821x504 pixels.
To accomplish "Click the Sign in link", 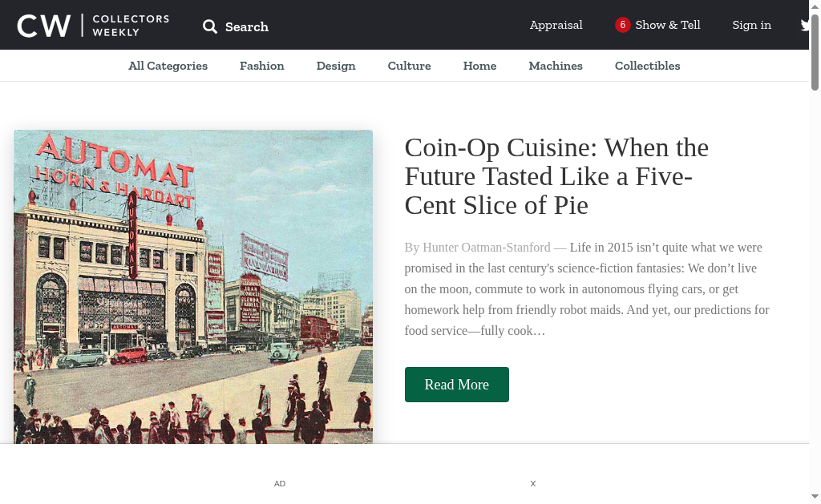I will tap(751, 25).
